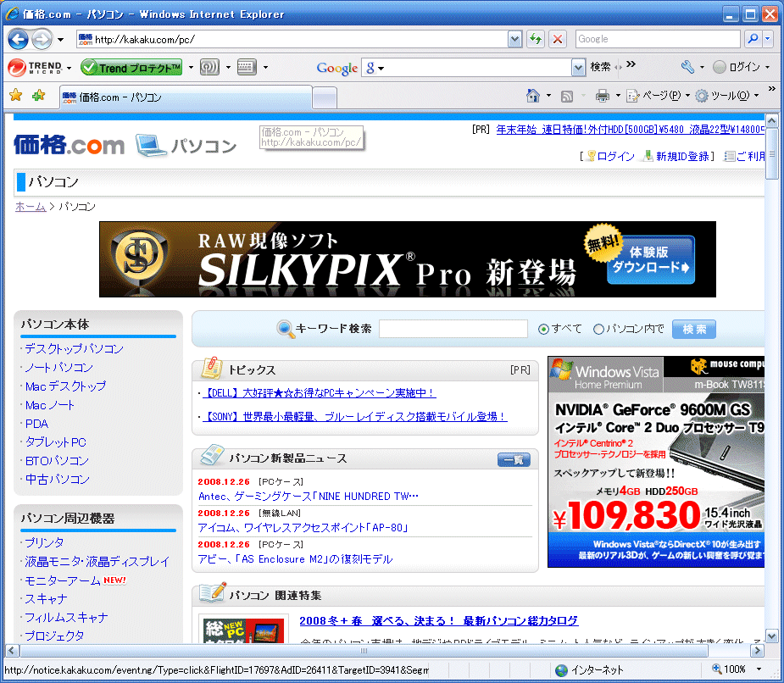Click the laptop パソコン category icon

coord(151,146)
